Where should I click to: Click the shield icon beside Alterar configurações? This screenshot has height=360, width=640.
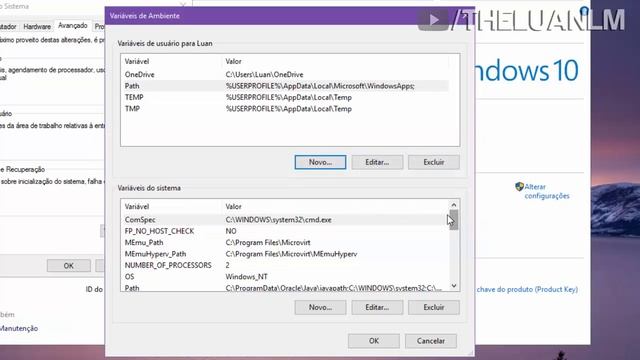519,187
